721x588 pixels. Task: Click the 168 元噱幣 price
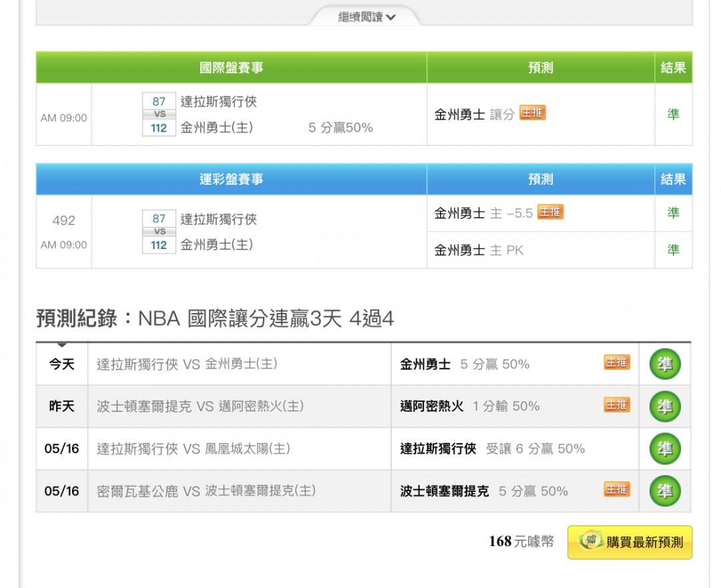tap(521, 541)
